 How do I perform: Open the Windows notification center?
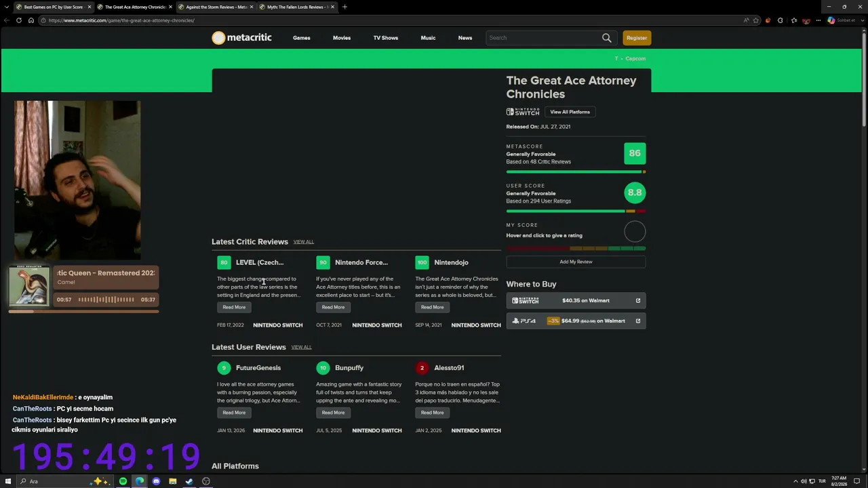click(x=856, y=481)
